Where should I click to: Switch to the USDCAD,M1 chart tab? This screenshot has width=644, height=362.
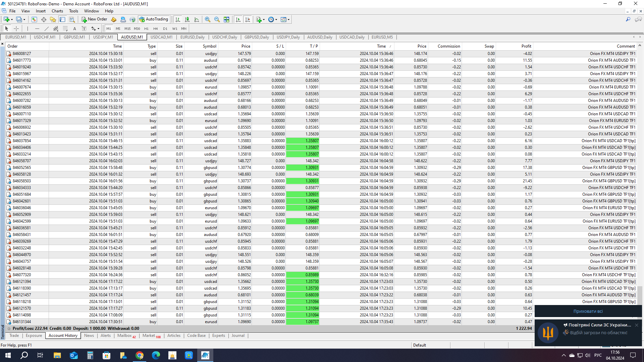161,37
